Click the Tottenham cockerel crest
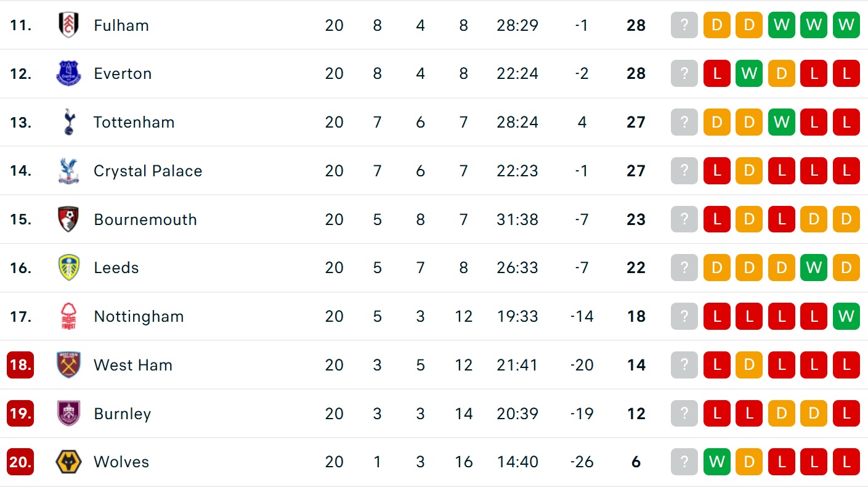 click(68, 122)
